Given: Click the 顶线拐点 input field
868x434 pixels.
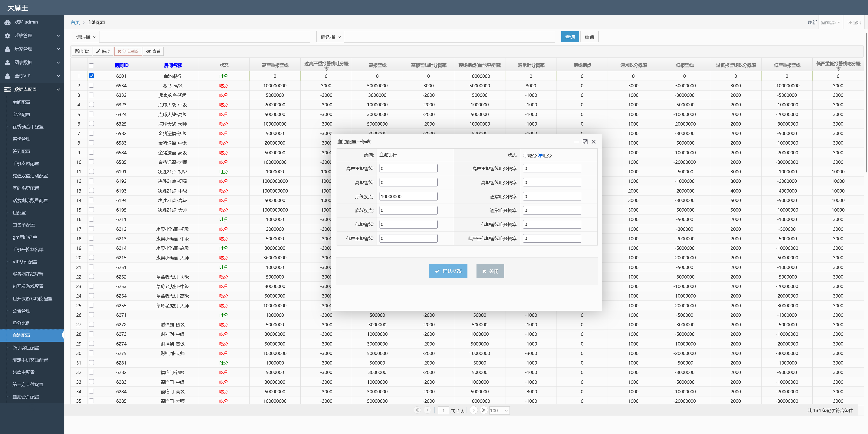Looking at the screenshot, I should tap(408, 196).
